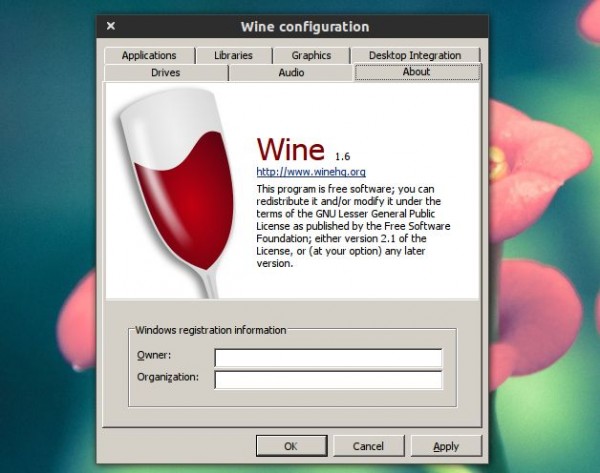This screenshot has height=473, width=600.
Task: Show the Drives tab
Action: (x=166, y=73)
